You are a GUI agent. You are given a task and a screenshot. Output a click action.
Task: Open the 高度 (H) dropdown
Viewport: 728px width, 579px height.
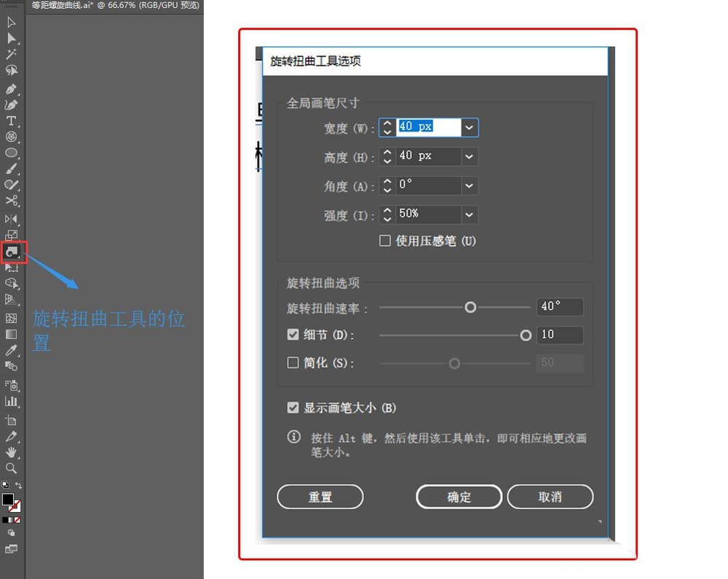(470, 156)
